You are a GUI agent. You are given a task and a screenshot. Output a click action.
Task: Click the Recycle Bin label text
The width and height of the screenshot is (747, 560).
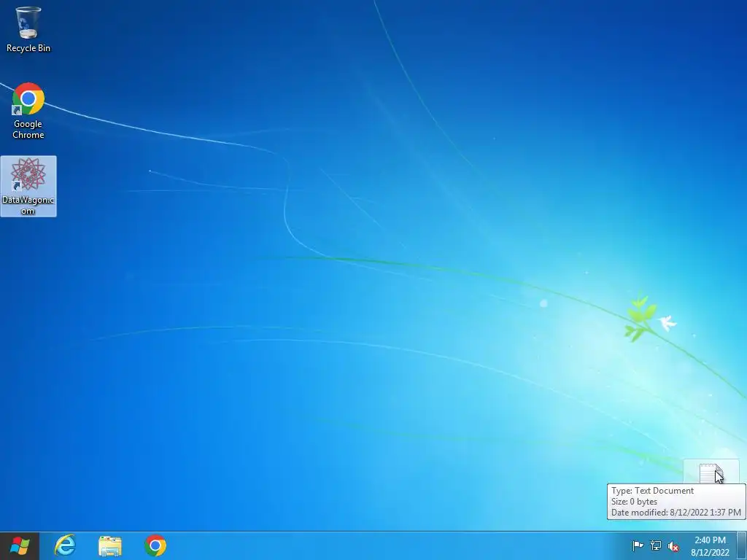(28, 48)
